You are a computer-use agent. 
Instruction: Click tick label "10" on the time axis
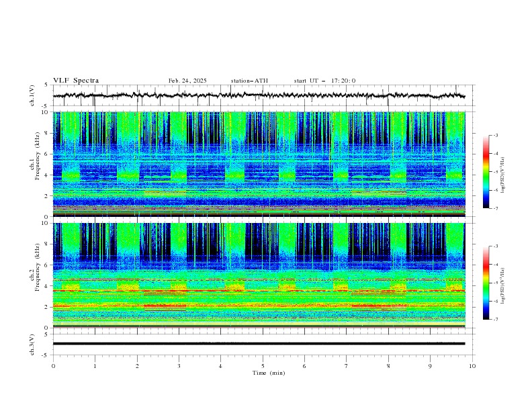pyautogui.click(x=472, y=366)
